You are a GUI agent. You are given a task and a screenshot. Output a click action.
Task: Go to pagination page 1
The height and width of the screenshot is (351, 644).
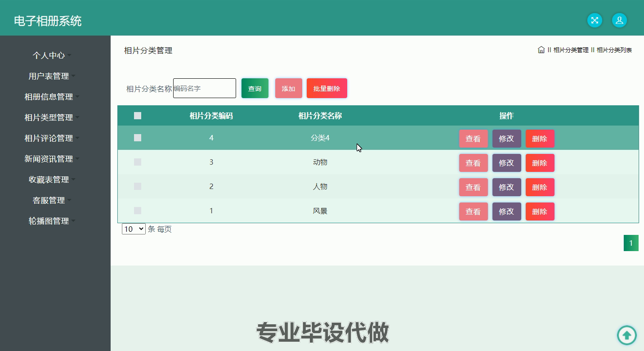pyautogui.click(x=631, y=243)
